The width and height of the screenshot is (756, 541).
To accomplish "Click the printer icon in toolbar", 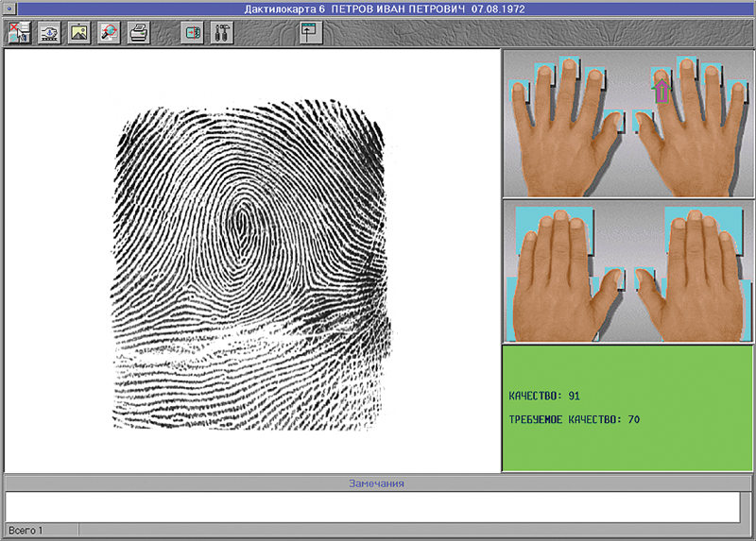I will pyautogui.click(x=138, y=33).
